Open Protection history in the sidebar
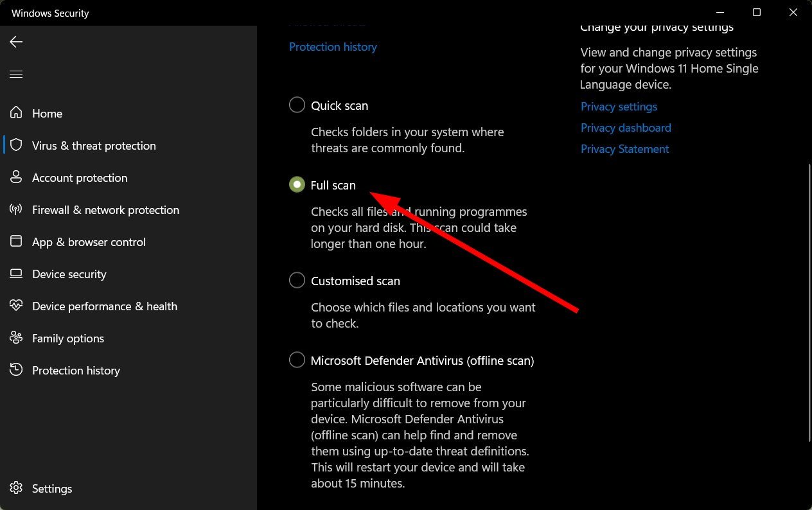This screenshot has width=812, height=510. click(x=76, y=371)
